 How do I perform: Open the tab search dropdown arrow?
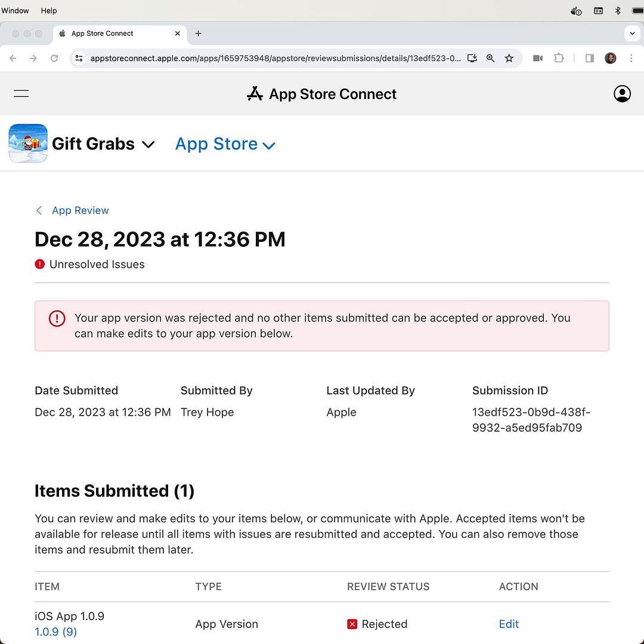coord(632,33)
